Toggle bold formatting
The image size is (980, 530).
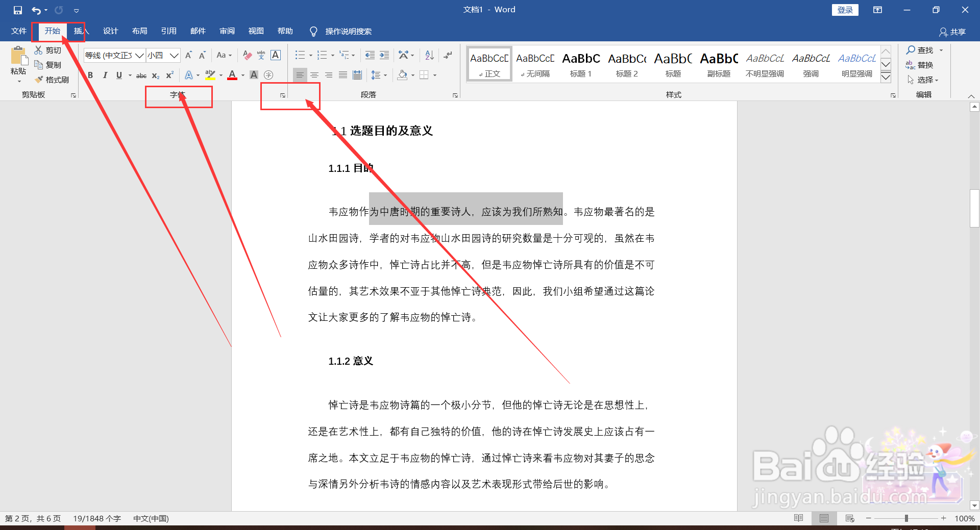point(90,75)
